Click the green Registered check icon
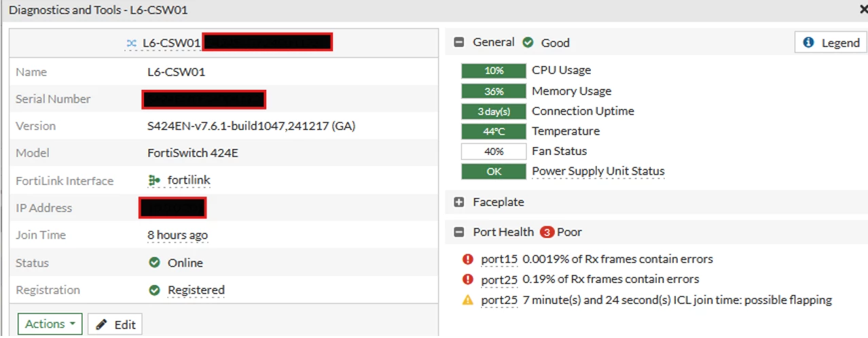868x338 pixels. click(154, 290)
